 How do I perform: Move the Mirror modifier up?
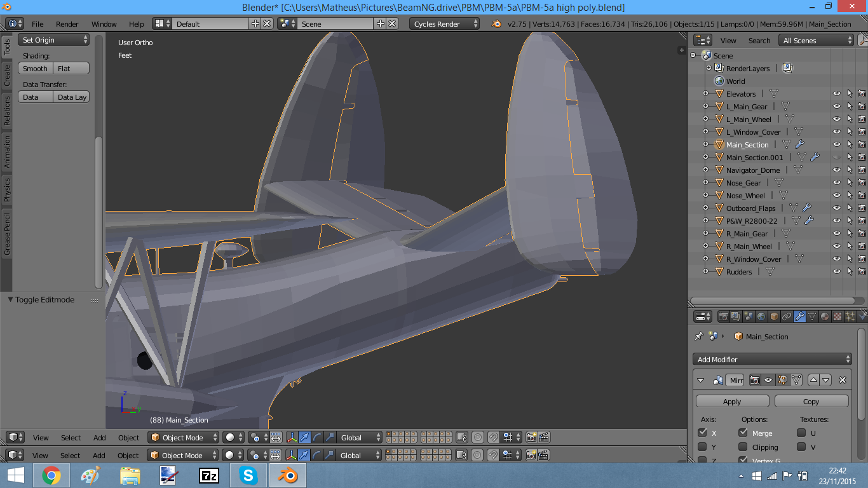click(x=813, y=380)
